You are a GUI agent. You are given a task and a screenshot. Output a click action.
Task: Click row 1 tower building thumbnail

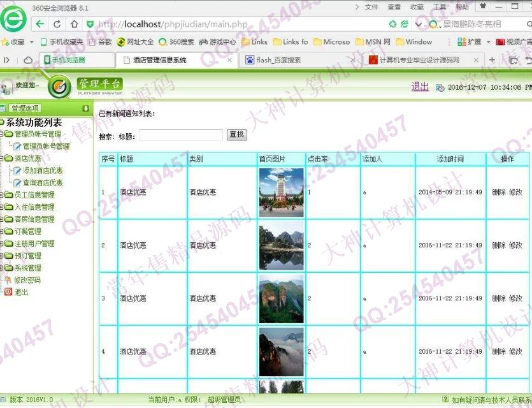[x=281, y=193]
